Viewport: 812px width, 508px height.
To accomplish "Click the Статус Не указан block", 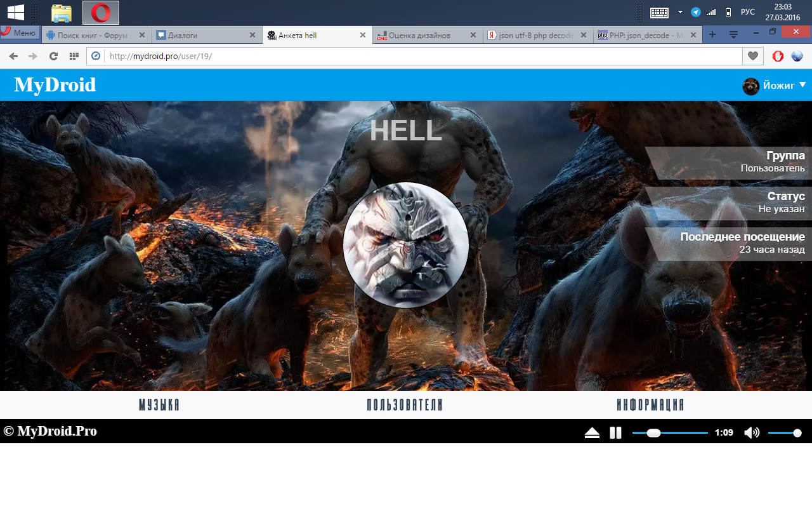I will tap(729, 203).
